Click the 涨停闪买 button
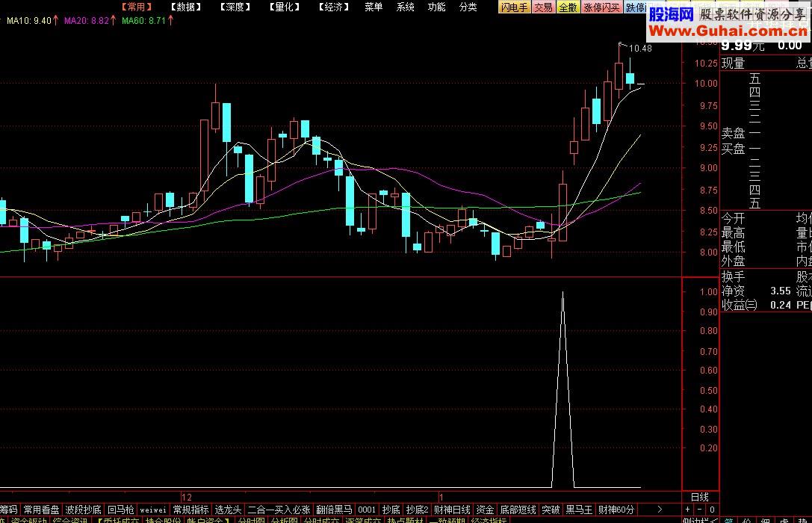 pyautogui.click(x=601, y=7)
